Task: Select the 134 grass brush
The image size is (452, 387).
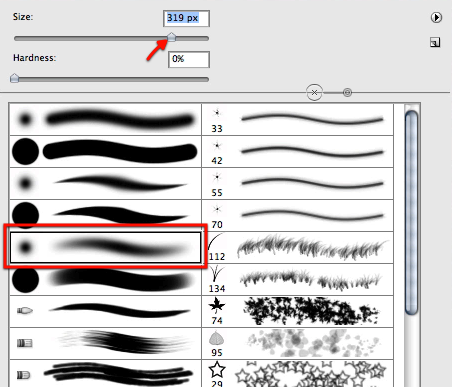Action: 298,279
